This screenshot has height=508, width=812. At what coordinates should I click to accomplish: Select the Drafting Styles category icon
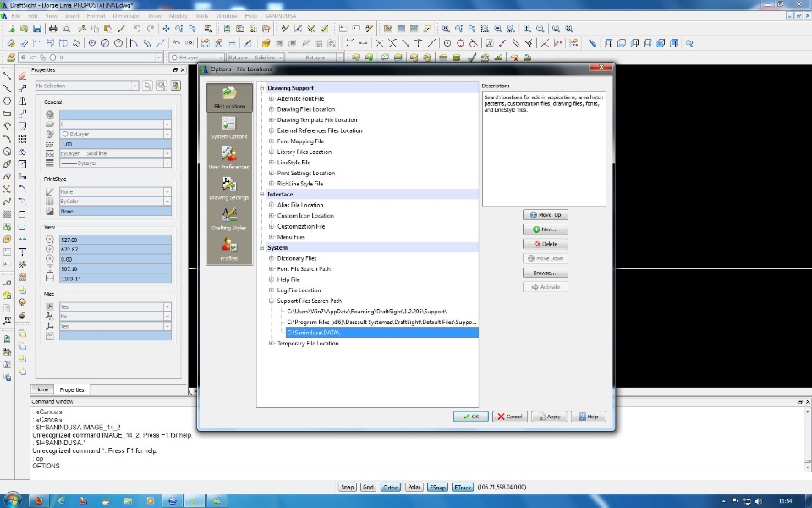tap(229, 218)
